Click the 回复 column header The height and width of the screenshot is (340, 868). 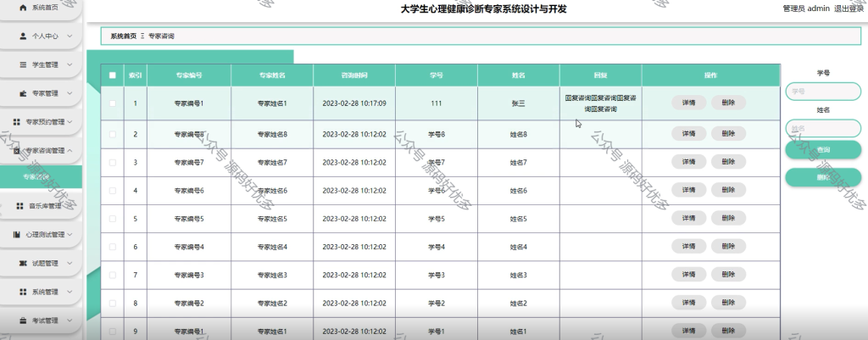click(601, 75)
